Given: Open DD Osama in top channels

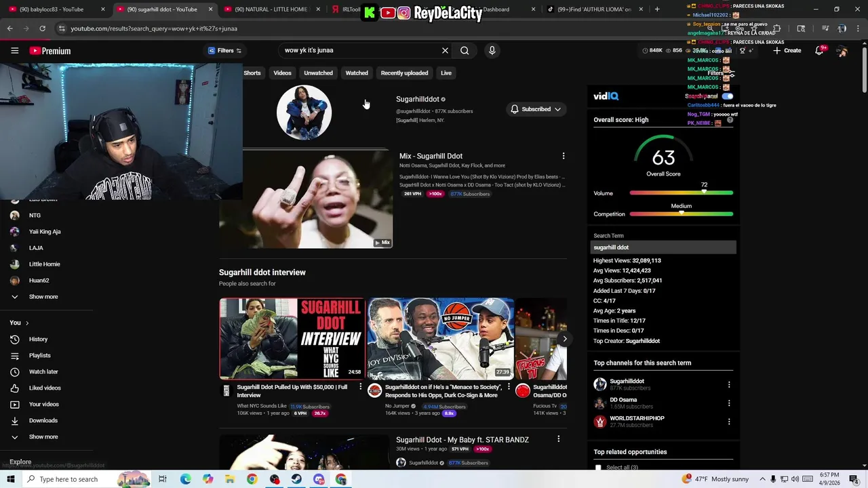Looking at the screenshot, I should click(x=623, y=400).
